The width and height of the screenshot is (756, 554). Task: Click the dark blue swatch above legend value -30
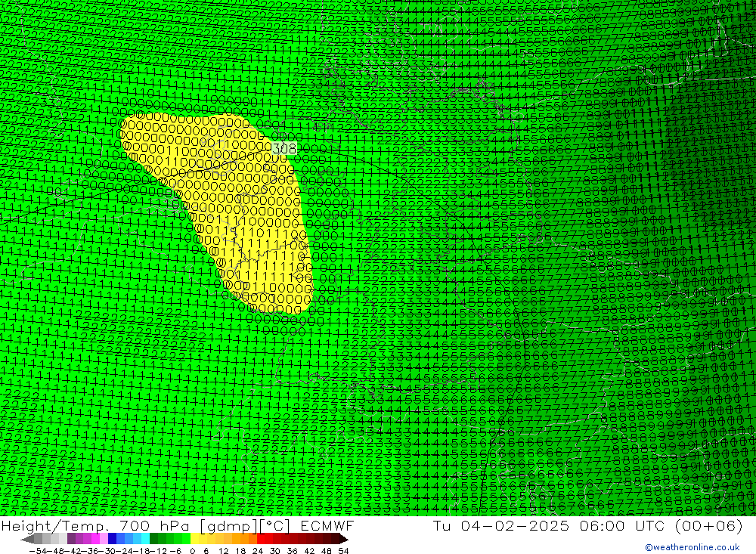pyautogui.click(x=112, y=539)
